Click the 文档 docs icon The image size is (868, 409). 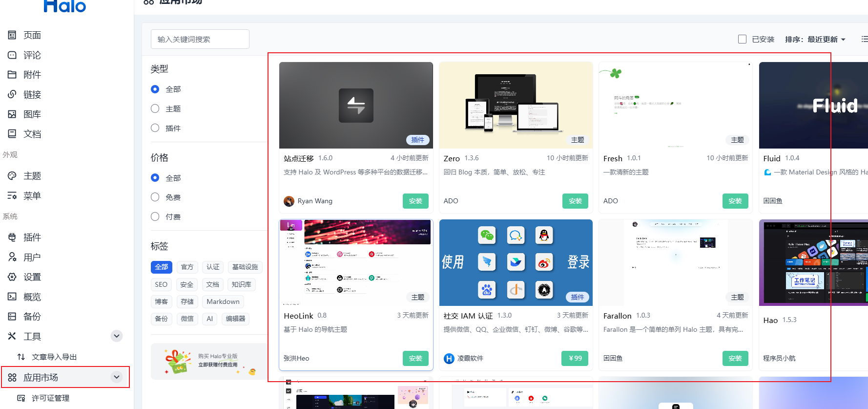coord(12,133)
